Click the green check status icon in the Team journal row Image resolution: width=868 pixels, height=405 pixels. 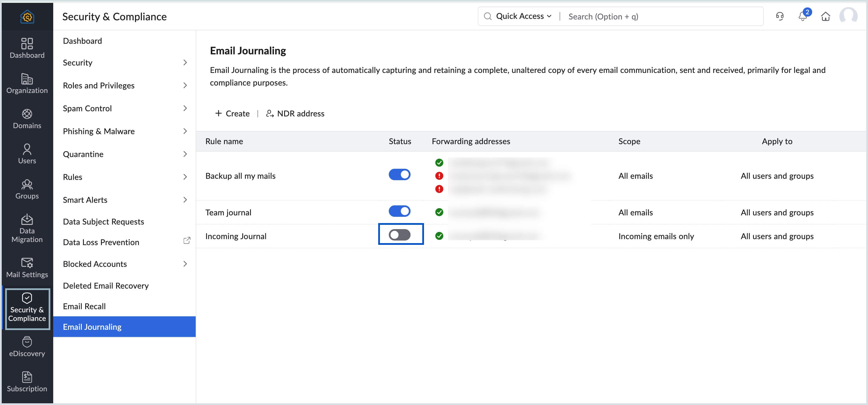pos(439,212)
